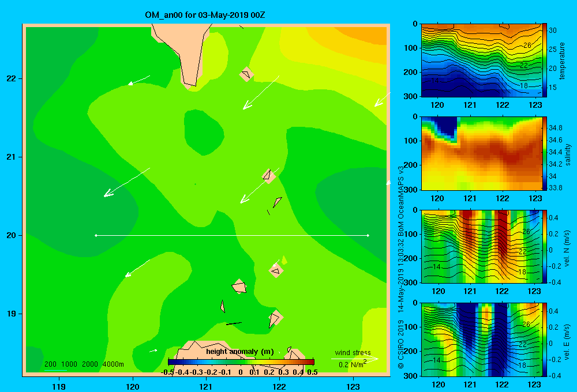
Task: Click the '14' isotherm label in temperature panel
Action: (434, 81)
